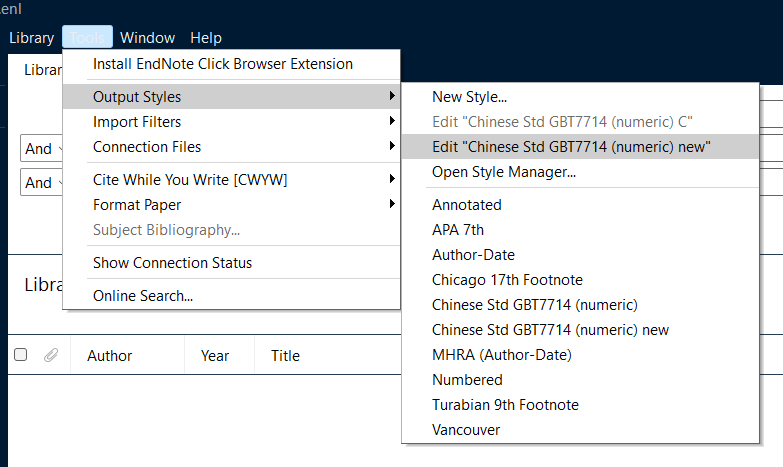Expand the Format Paper submenu
The image size is (783, 467).
[x=232, y=204]
